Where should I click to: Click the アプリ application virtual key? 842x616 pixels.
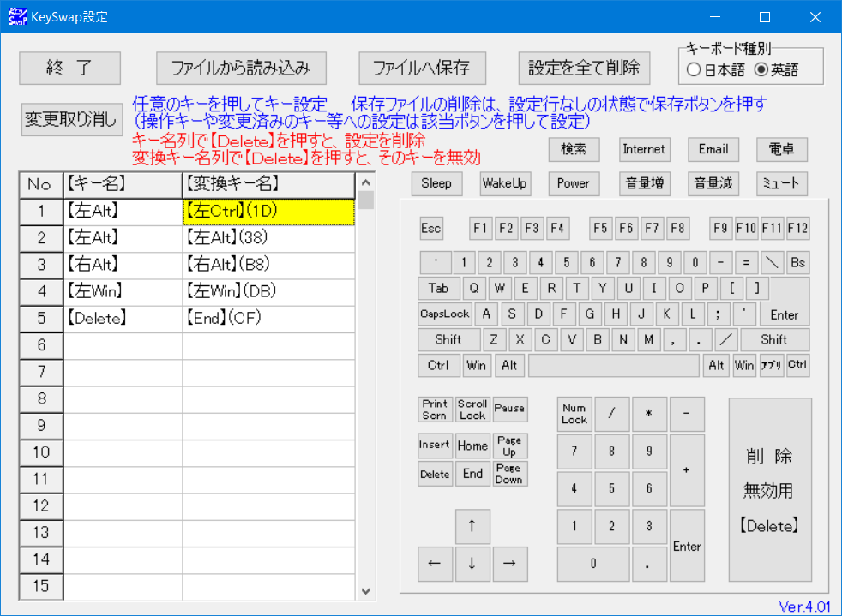point(772,366)
